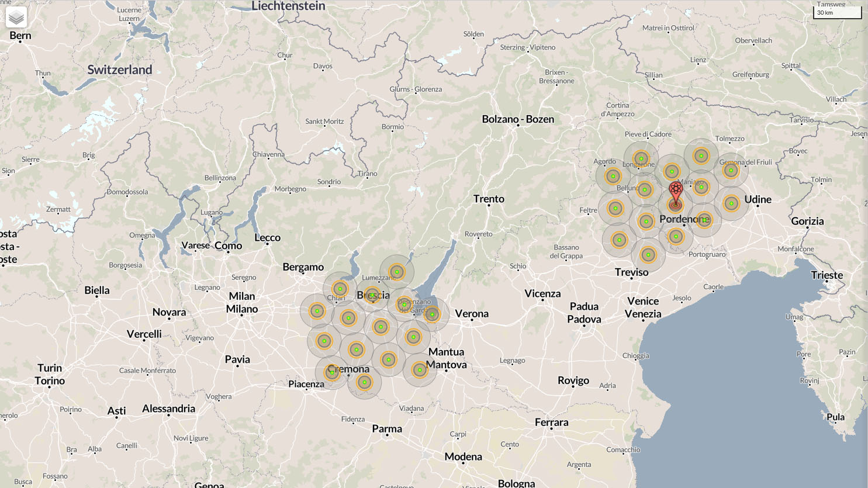The width and height of the screenshot is (868, 488).
Task: Select the circle marker overlapping the Cremona label
Action: point(332,372)
